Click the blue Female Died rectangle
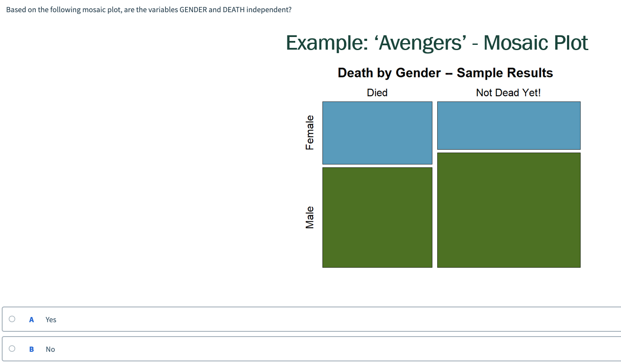Screen dimensions: 621x364 pyautogui.click(x=377, y=133)
